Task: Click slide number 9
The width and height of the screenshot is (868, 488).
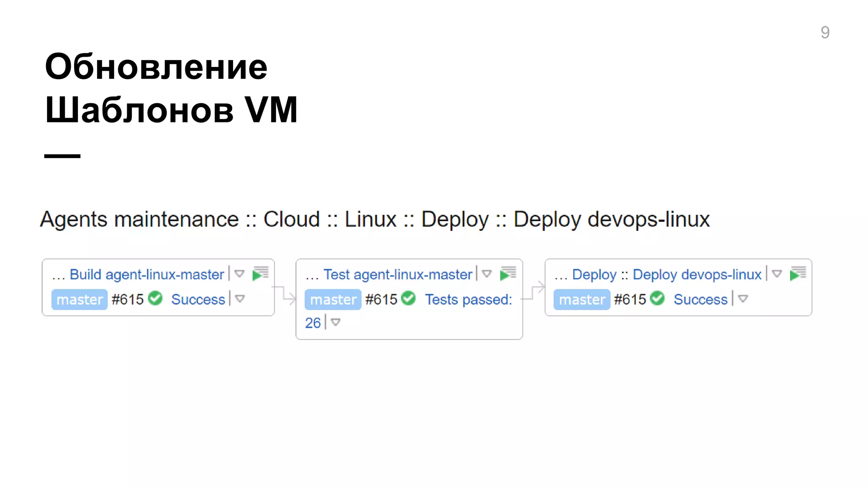Action: click(825, 32)
